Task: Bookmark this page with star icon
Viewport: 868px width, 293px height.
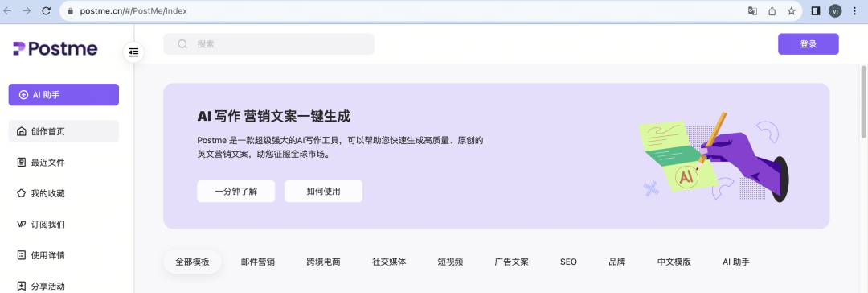Action: click(x=792, y=11)
